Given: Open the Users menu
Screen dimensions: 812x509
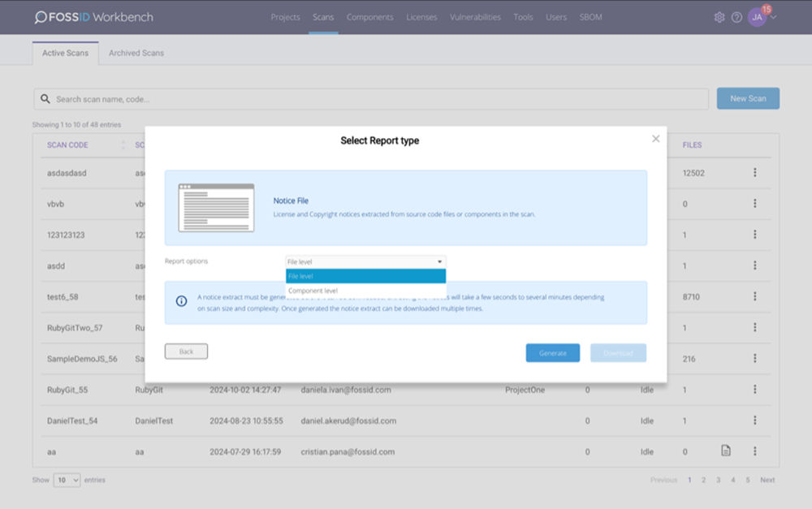Looking at the screenshot, I should pyautogui.click(x=556, y=17).
